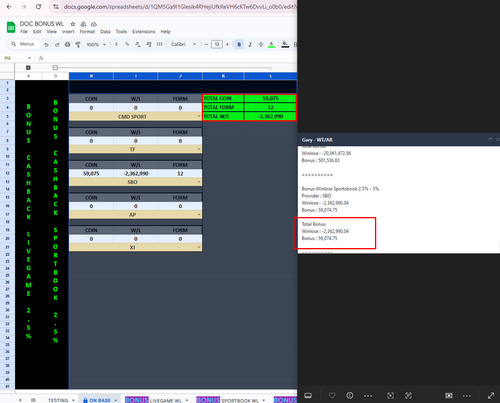Viewport: 500px width, 403px height.
Task: Open the slideshow icon in photo viewer
Action: pyautogui.click(x=449, y=396)
